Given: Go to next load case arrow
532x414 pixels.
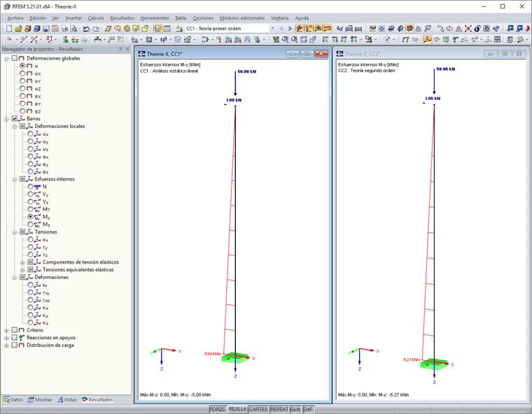Looking at the screenshot, I should pyautogui.click(x=290, y=29).
